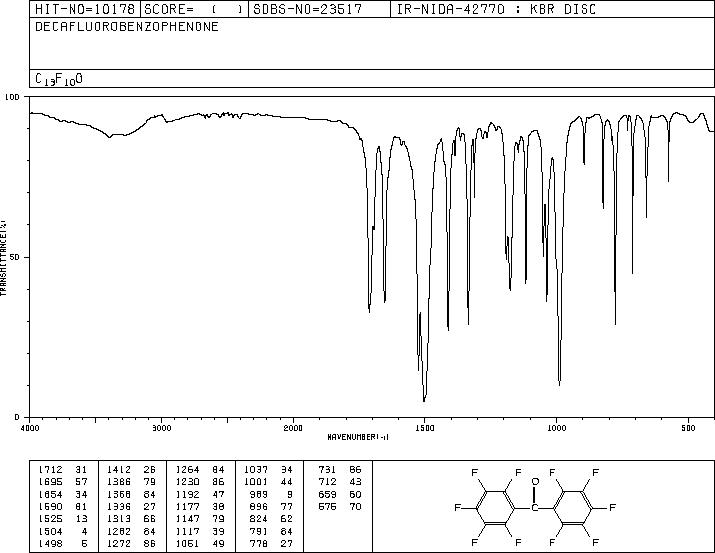Click the 0 transmittance axis label
Image resolution: width=715 pixels, height=553 pixels.
pyautogui.click(x=17, y=417)
